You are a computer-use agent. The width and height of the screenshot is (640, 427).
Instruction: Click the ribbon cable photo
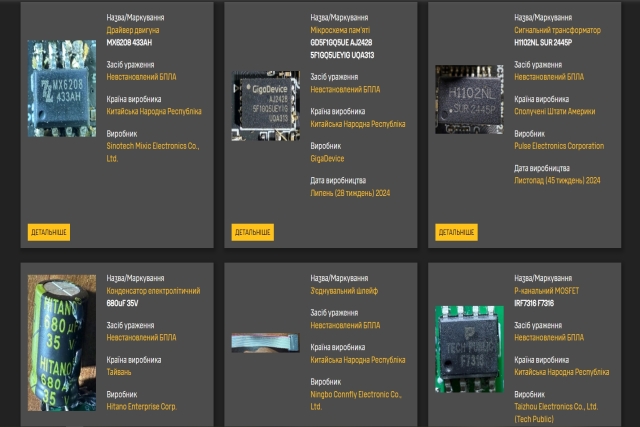point(265,343)
